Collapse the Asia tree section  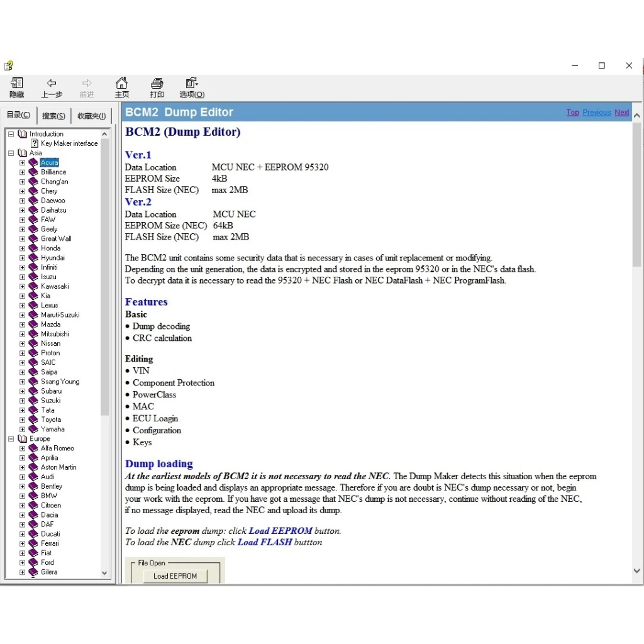point(11,153)
